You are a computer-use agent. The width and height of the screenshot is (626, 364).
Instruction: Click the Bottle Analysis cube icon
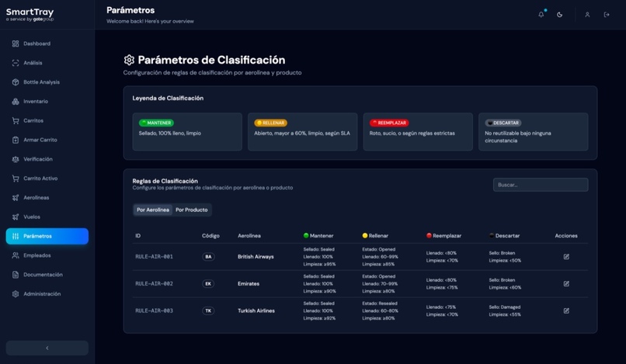(x=16, y=81)
